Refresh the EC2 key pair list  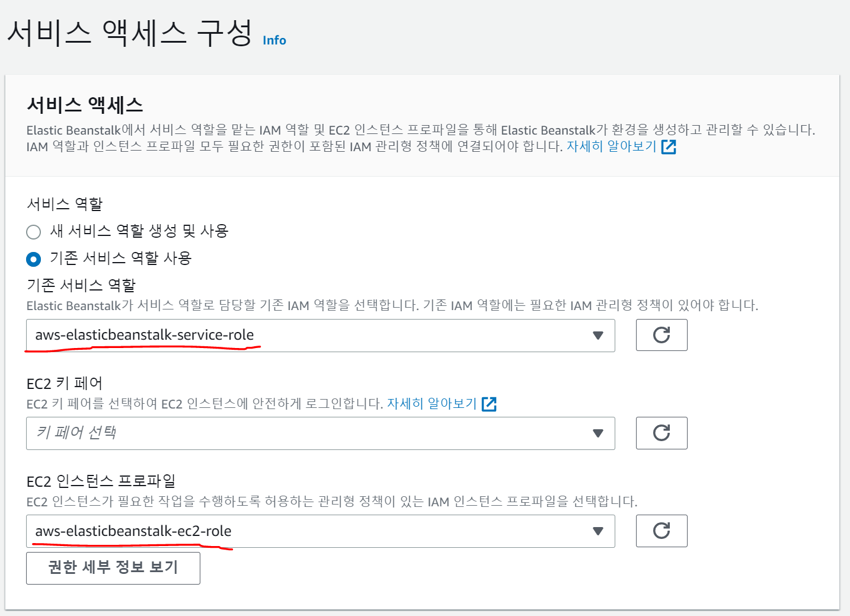[x=661, y=433]
